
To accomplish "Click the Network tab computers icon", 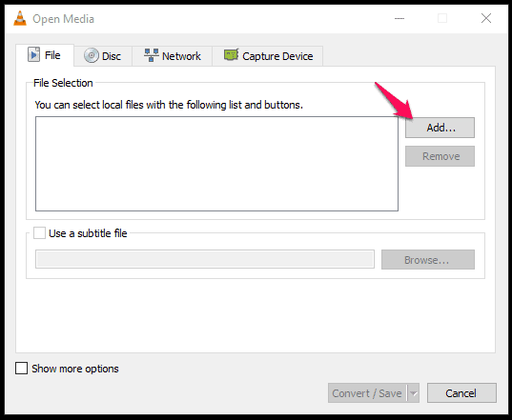I will 152,55.
